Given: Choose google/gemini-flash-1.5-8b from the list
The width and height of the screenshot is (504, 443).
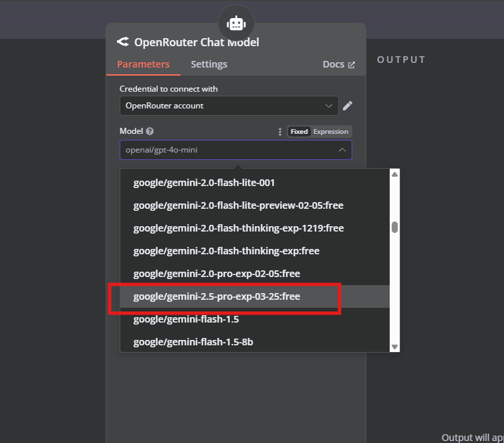Looking at the screenshot, I should pyautogui.click(x=255, y=342).
